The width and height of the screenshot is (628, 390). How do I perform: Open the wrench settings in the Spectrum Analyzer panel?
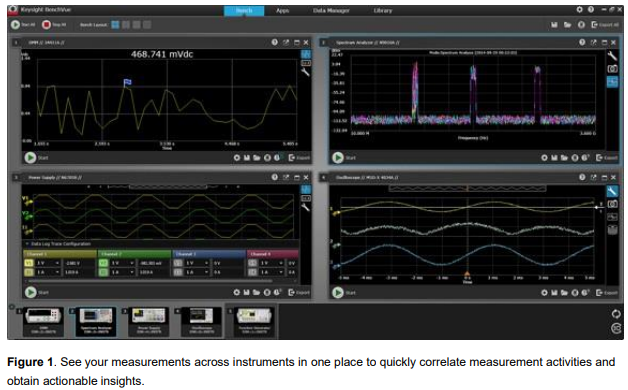(612, 56)
